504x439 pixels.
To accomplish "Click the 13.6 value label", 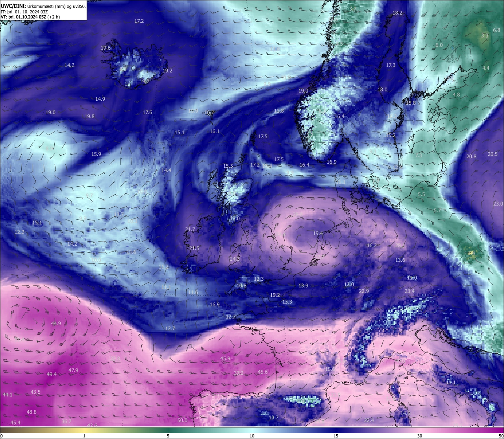I will [x=400, y=260].
